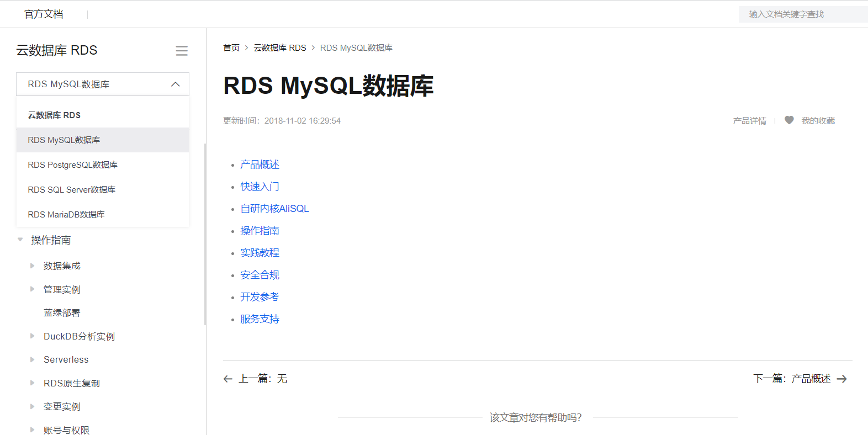Click the sidebar vertical scrollbar
The width and height of the screenshot is (868, 435).
click(205, 234)
